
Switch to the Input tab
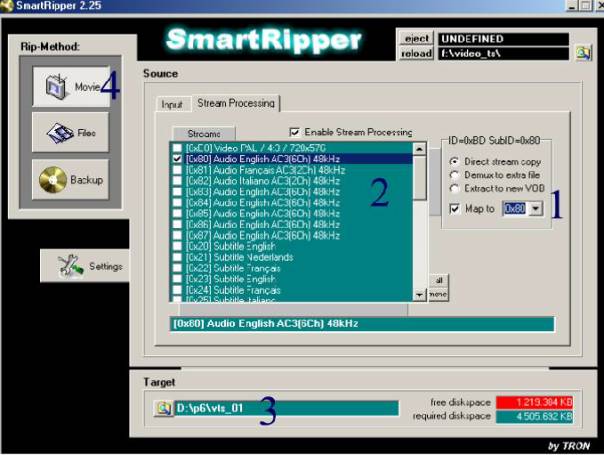coord(172,104)
